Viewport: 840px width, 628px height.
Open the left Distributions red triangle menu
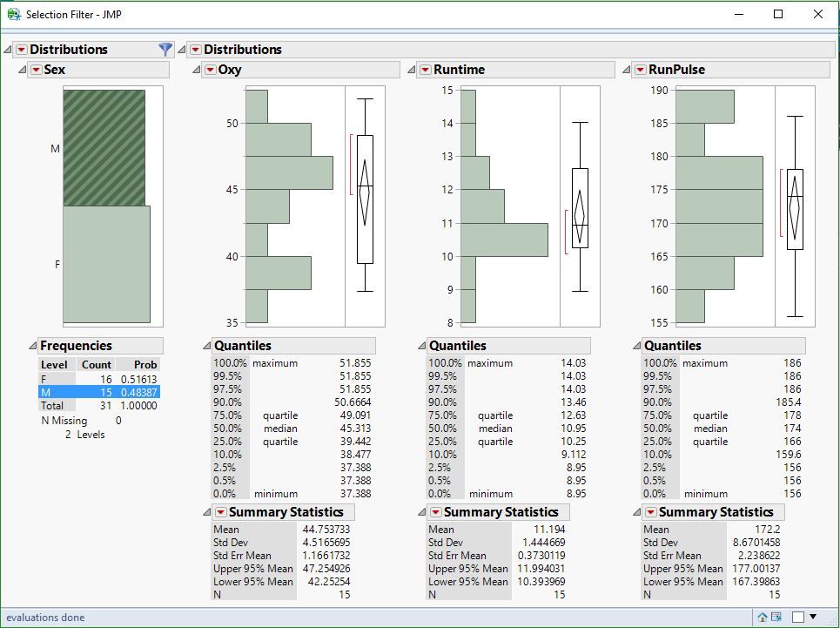[22, 50]
